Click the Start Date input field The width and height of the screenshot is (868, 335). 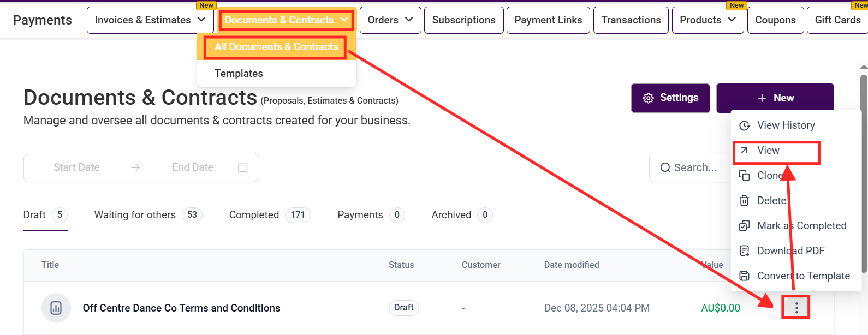point(76,167)
